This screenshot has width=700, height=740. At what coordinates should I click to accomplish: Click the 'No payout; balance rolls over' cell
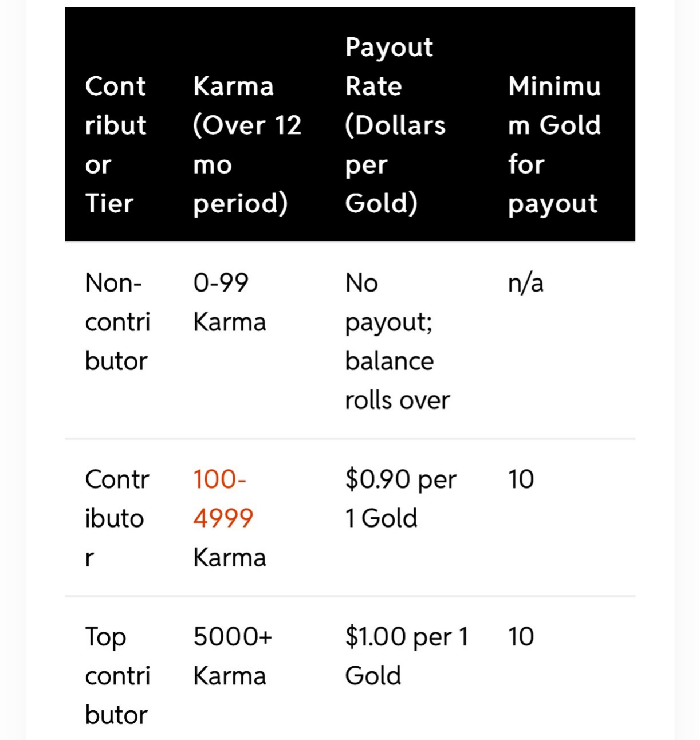(x=398, y=341)
